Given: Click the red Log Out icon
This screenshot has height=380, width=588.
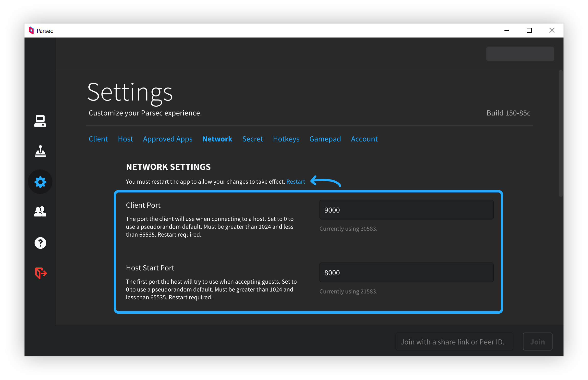Looking at the screenshot, I should pyautogui.click(x=41, y=273).
